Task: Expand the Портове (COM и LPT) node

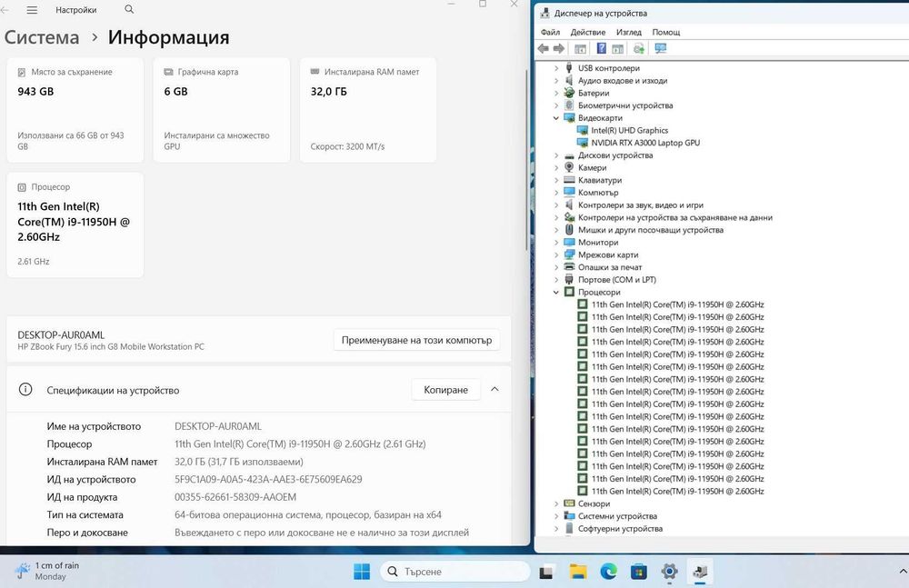Action: click(556, 280)
